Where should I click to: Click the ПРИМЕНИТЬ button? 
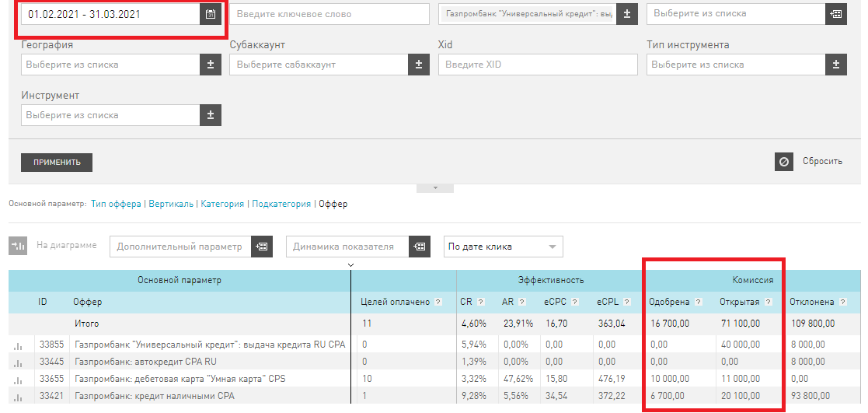tap(57, 163)
